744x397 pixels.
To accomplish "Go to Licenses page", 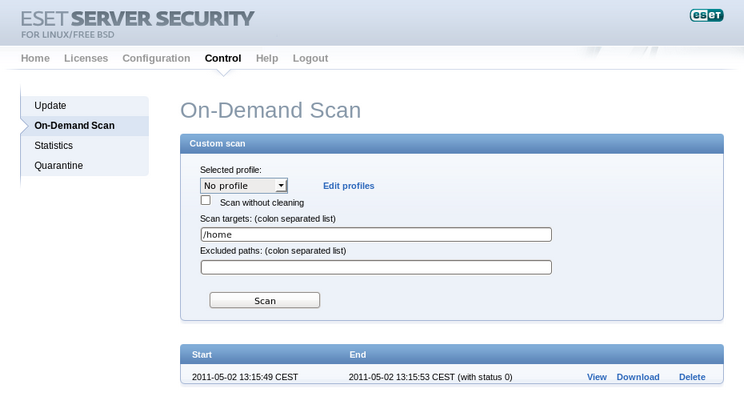I will pyautogui.click(x=86, y=58).
